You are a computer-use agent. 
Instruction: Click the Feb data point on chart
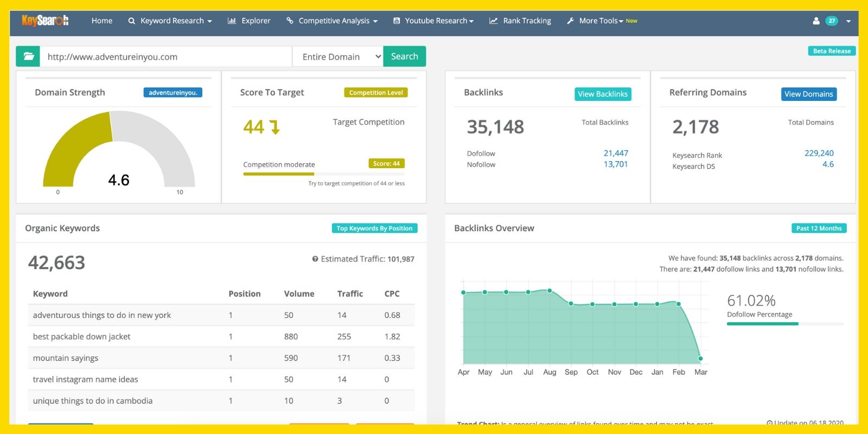(679, 304)
